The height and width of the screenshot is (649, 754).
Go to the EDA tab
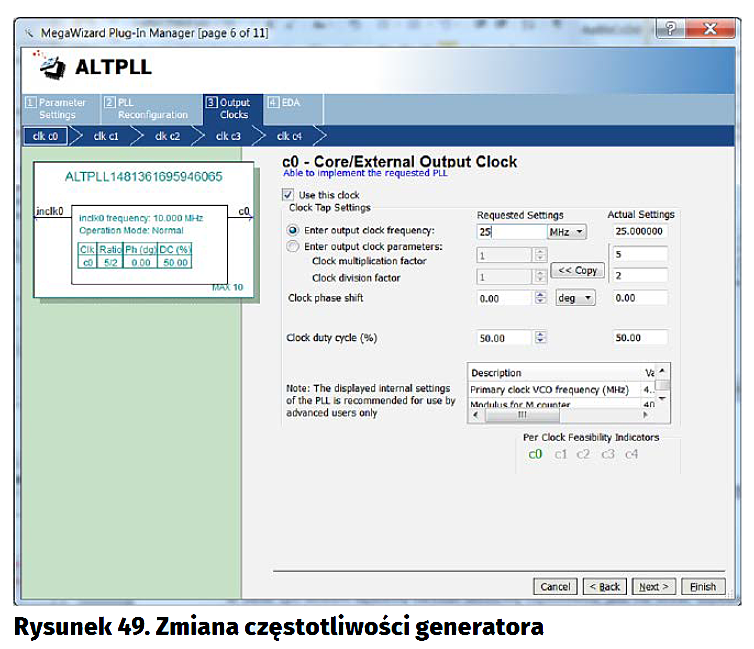point(283,103)
